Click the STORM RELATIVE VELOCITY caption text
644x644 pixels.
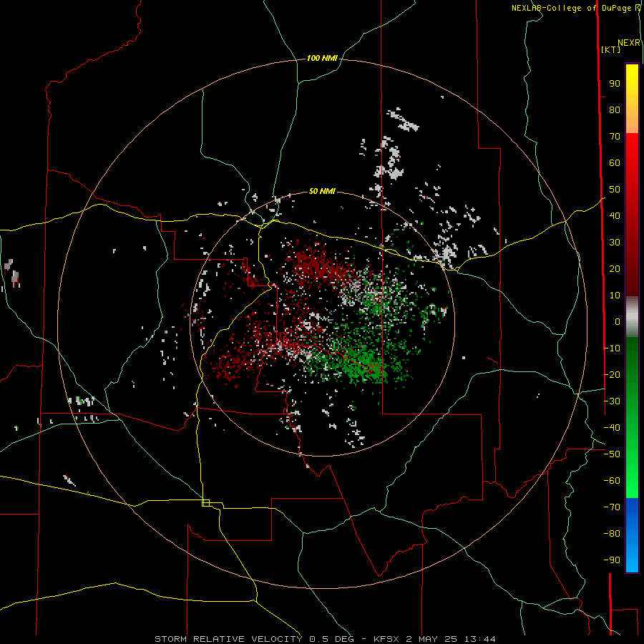coord(228,639)
